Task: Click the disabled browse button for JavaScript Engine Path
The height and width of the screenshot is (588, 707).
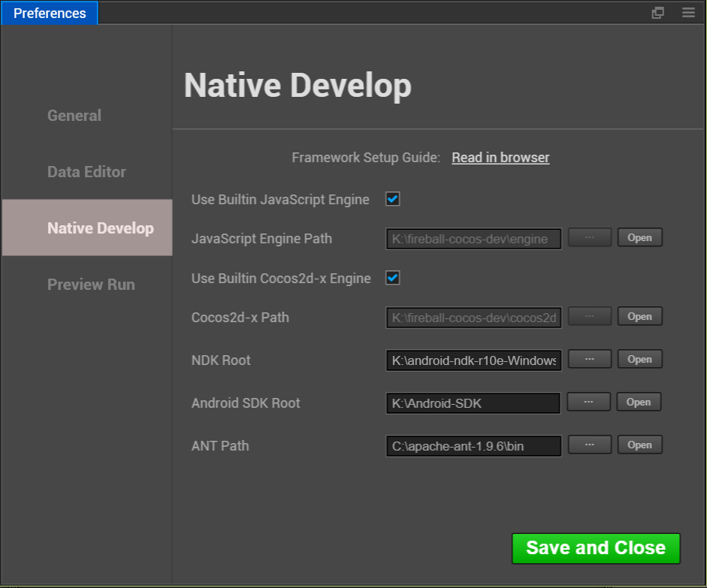Action: click(x=589, y=237)
